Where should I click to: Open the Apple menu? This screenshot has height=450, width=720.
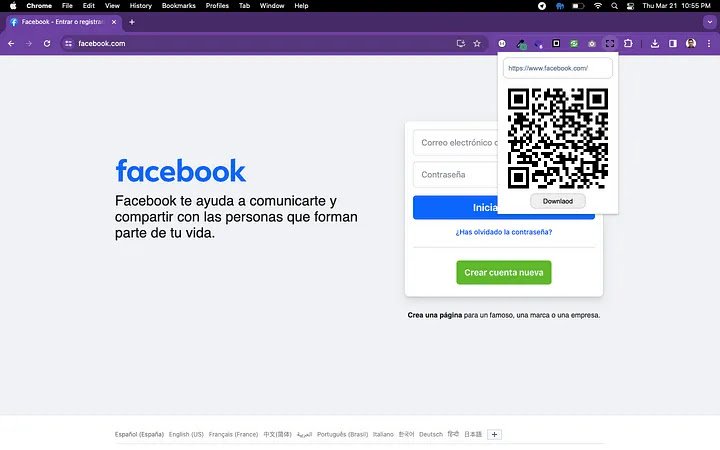tap(13, 6)
